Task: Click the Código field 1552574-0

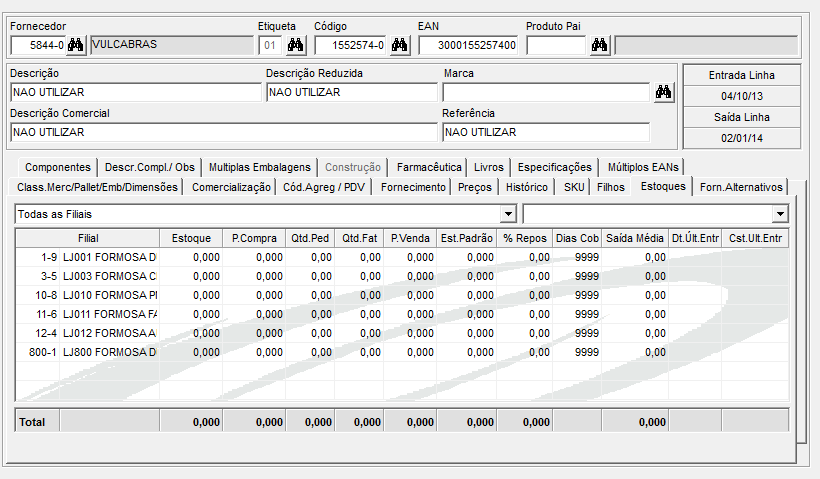Action: click(350, 45)
